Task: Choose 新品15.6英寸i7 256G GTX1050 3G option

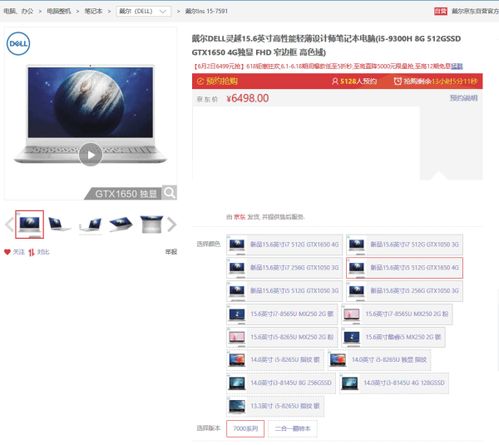Action: pyautogui.click(x=284, y=268)
